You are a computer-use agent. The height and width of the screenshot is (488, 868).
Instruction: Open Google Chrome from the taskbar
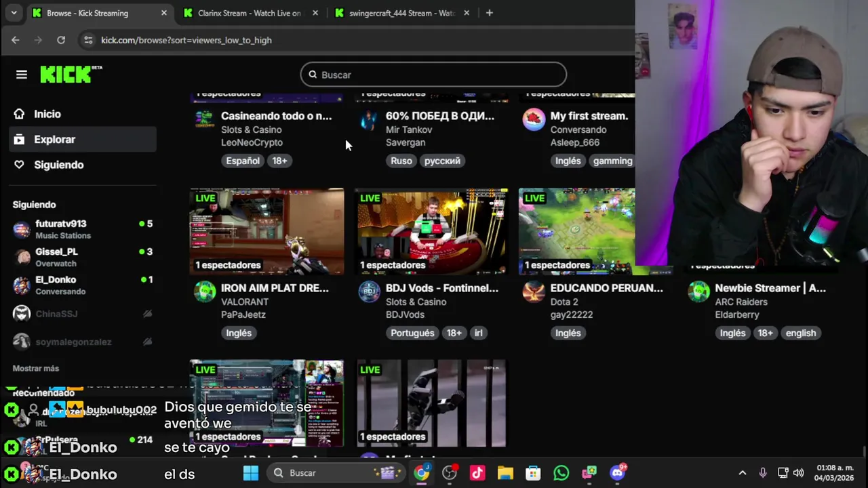pyautogui.click(x=422, y=473)
